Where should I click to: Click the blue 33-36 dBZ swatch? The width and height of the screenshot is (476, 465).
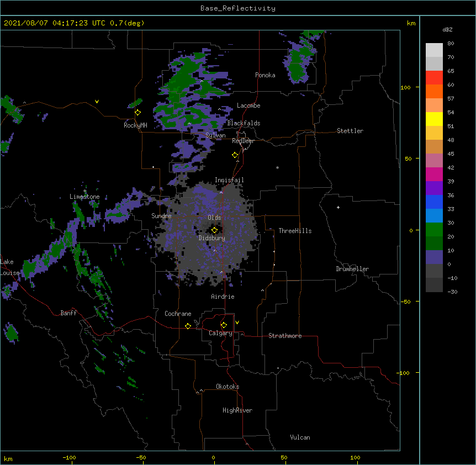click(434, 202)
